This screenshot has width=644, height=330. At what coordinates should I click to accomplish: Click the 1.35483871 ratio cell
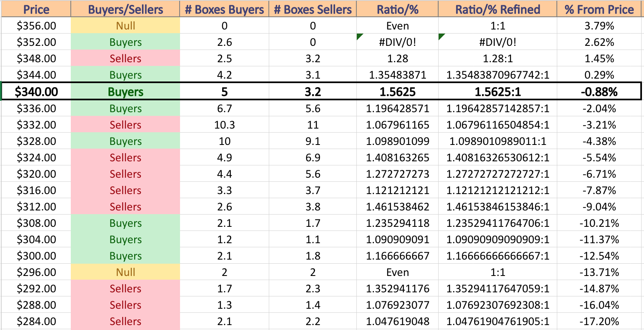pyautogui.click(x=397, y=75)
